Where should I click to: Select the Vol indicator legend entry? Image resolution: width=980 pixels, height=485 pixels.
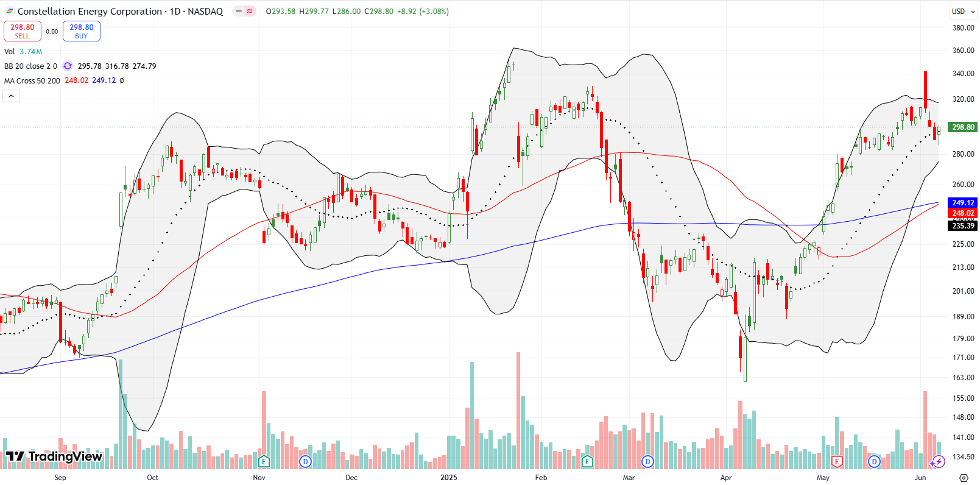[10, 52]
